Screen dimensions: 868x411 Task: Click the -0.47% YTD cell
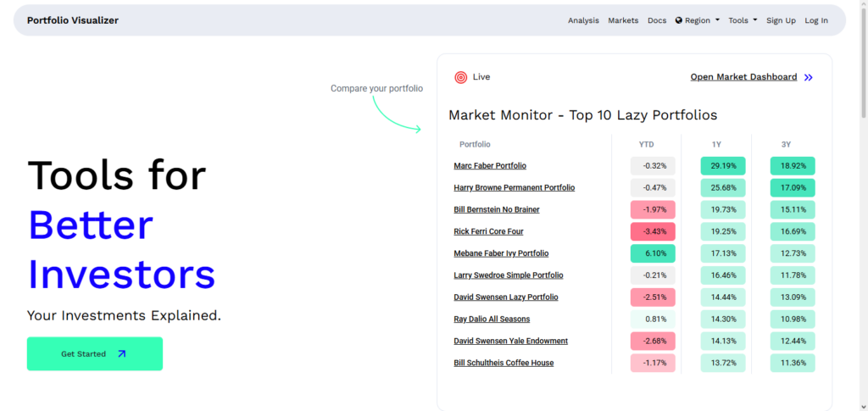click(653, 187)
